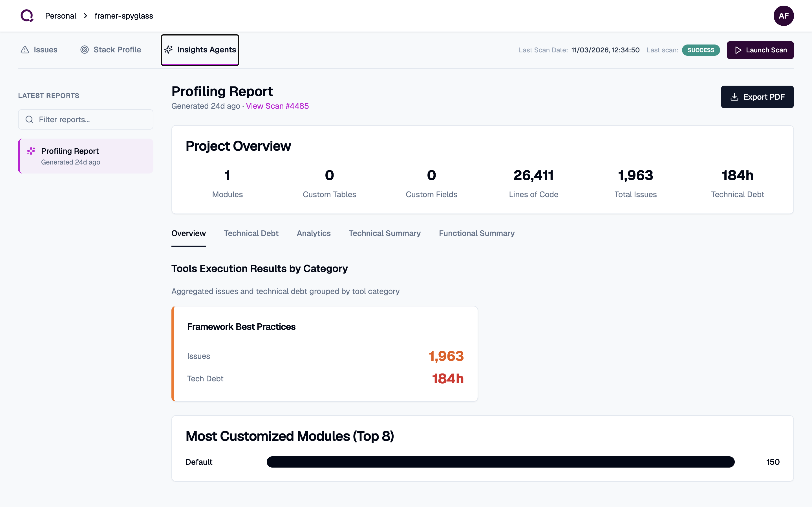Open the AF user avatar menu
The width and height of the screenshot is (812, 507).
(x=783, y=16)
